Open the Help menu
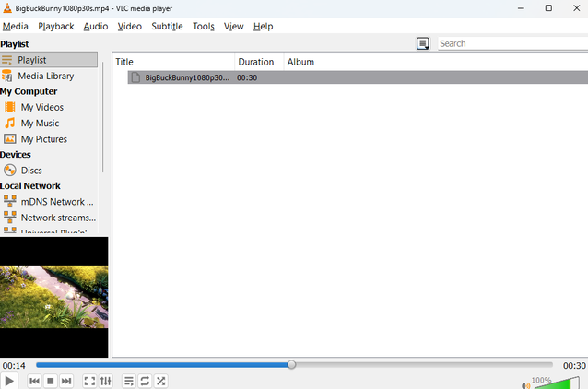The width and height of the screenshot is (588, 389). [x=264, y=26]
